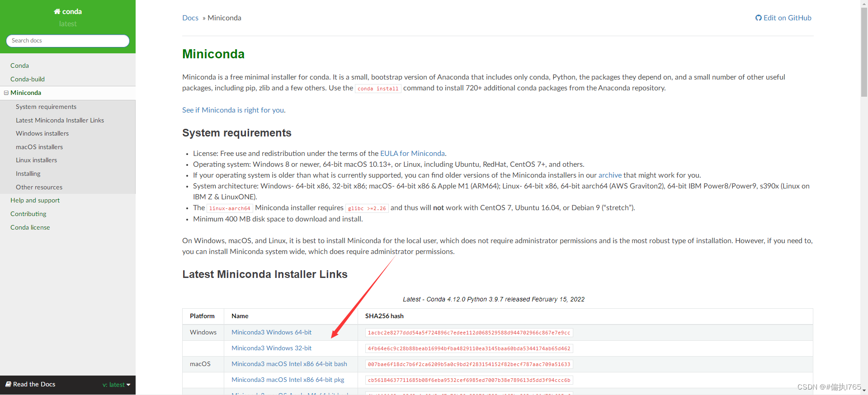Focus the Search docs input field
The height and width of the screenshot is (395, 868).
[68, 41]
